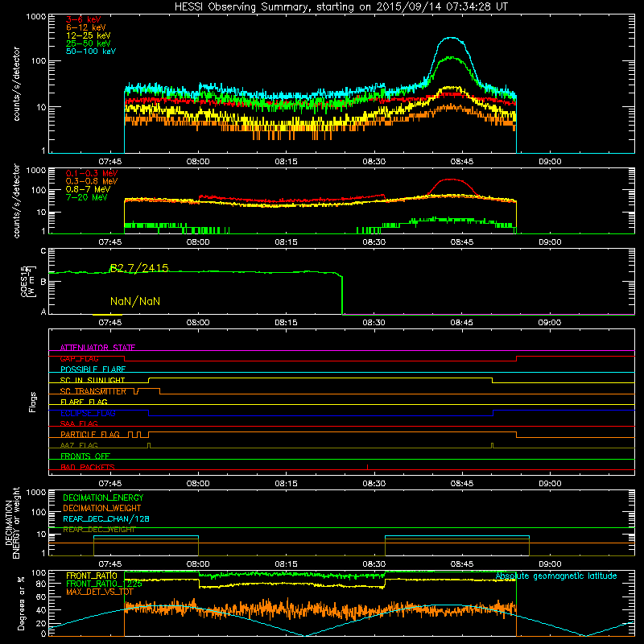Click the 08:15 tick label under GOES panel
The image size is (644, 644).
(x=287, y=323)
